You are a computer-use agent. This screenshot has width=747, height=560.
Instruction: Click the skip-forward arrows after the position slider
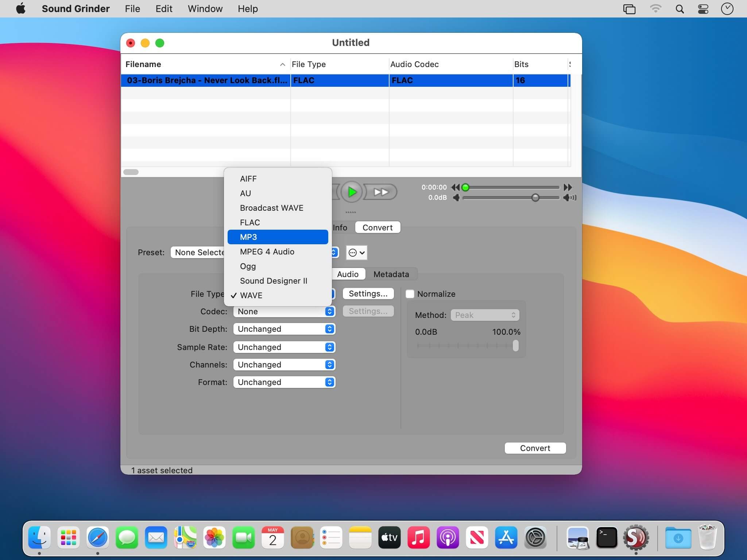pyautogui.click(x=568, y=187)
